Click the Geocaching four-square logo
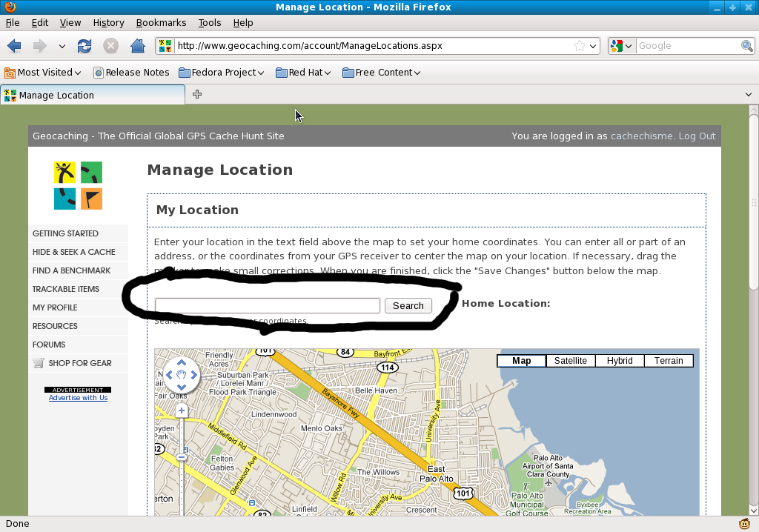Viewport: 759px width, 532px height. click(x=78, y=185)
